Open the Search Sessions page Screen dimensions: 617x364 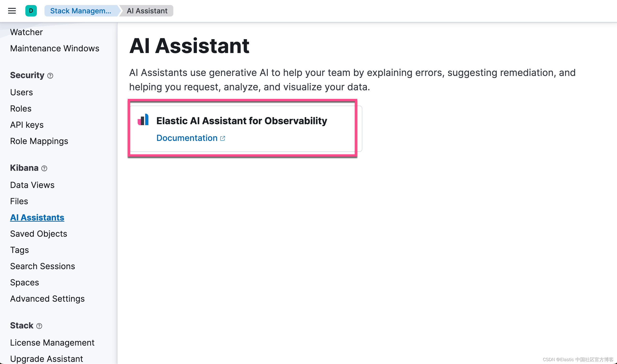(43, 266)
